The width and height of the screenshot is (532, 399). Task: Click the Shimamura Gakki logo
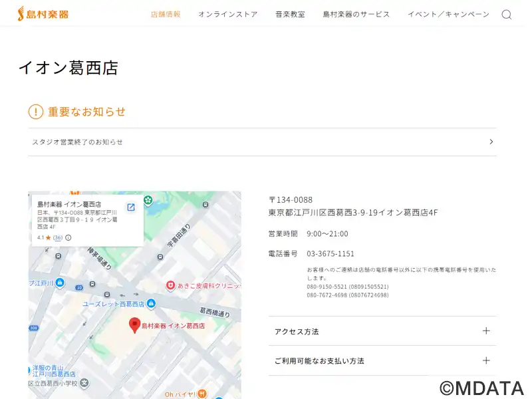pos(43,14)
